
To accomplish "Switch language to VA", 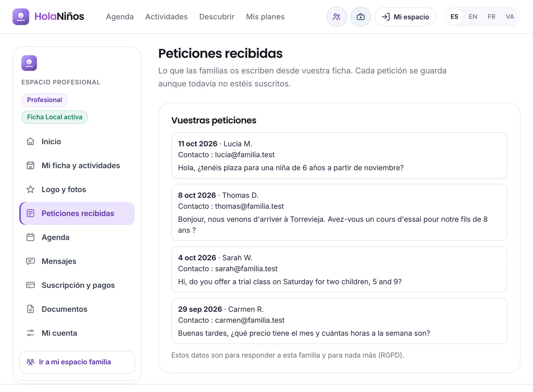I will coord(510,17).
